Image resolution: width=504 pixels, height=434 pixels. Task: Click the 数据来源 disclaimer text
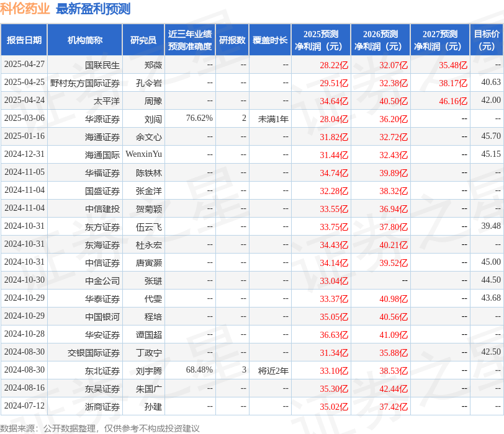(x=100, y=428)
